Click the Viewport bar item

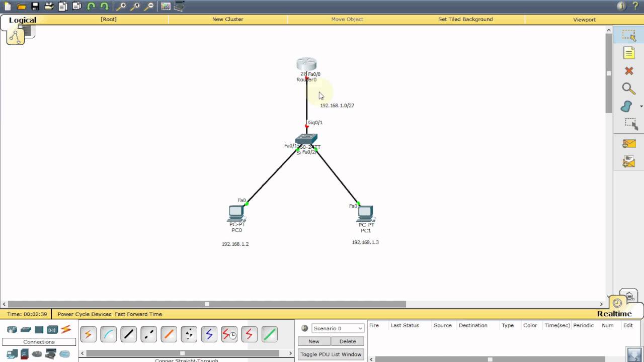pos(584,20)
